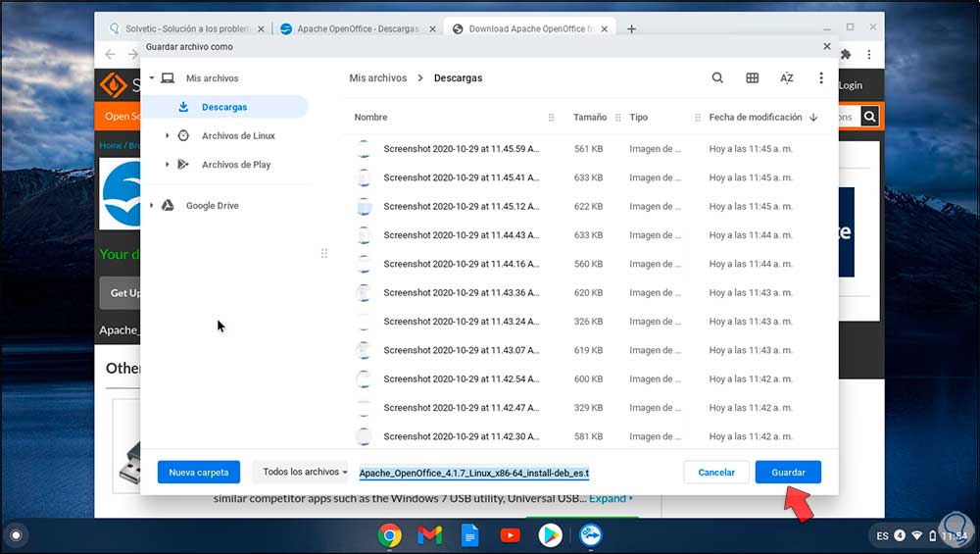
Task: Open the OpenOffice gull icon on shelf
Action: pyautogui.click(x=591, y=535)
